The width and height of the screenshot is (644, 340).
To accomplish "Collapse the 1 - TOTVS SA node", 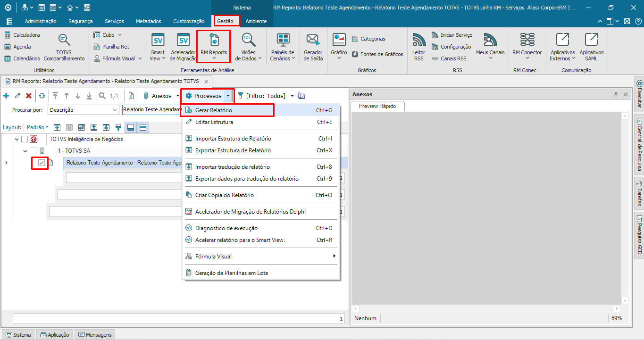I will [25, 151].
